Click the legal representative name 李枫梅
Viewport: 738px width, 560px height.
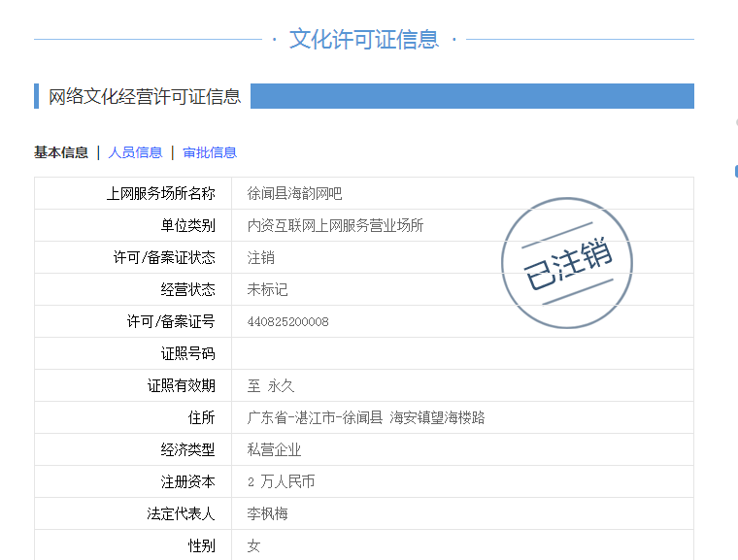(x=268, y=514)
